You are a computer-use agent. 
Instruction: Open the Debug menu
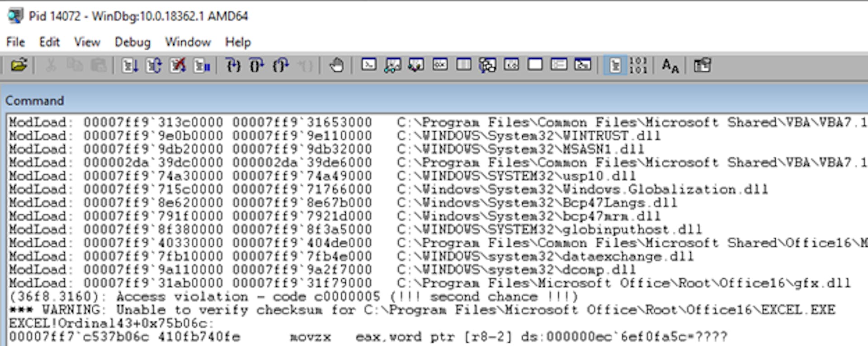point(132,42)
